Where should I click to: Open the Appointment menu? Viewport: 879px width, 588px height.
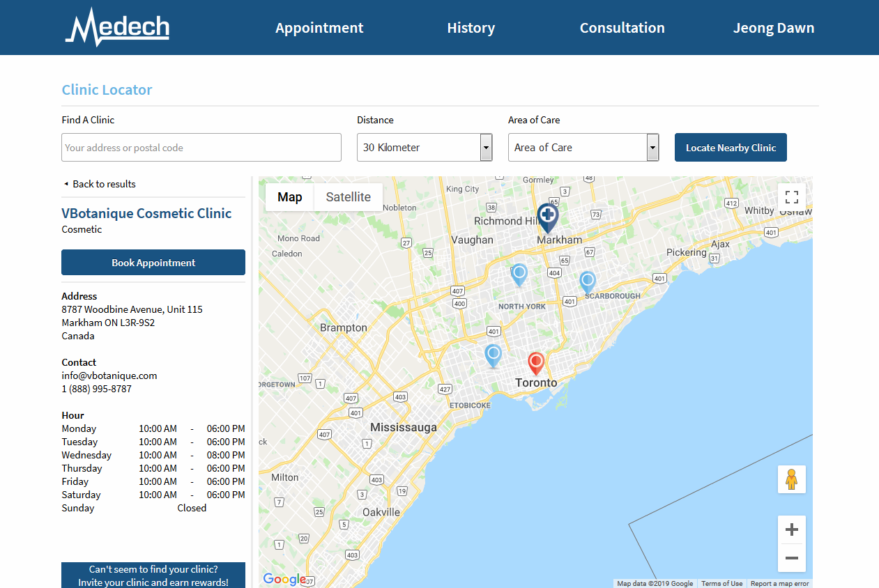click(319, 28)
